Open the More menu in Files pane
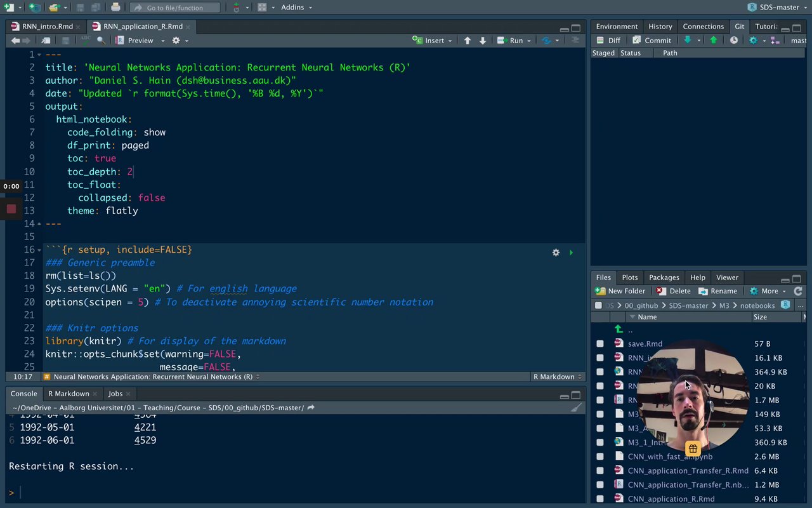The width and height of the screenshot is (812, 508). (x=769, y=291)
